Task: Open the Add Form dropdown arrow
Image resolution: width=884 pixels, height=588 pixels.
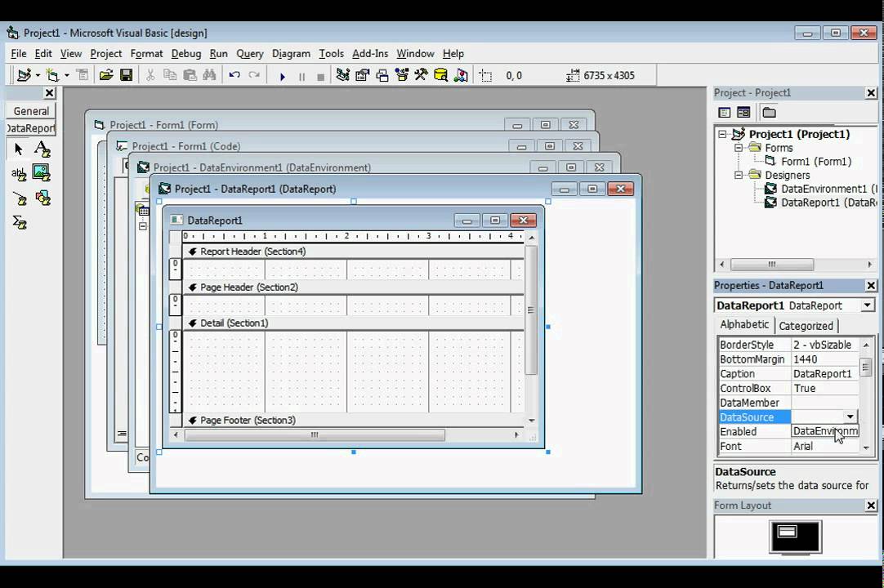Action: click(x=66, y=75)
